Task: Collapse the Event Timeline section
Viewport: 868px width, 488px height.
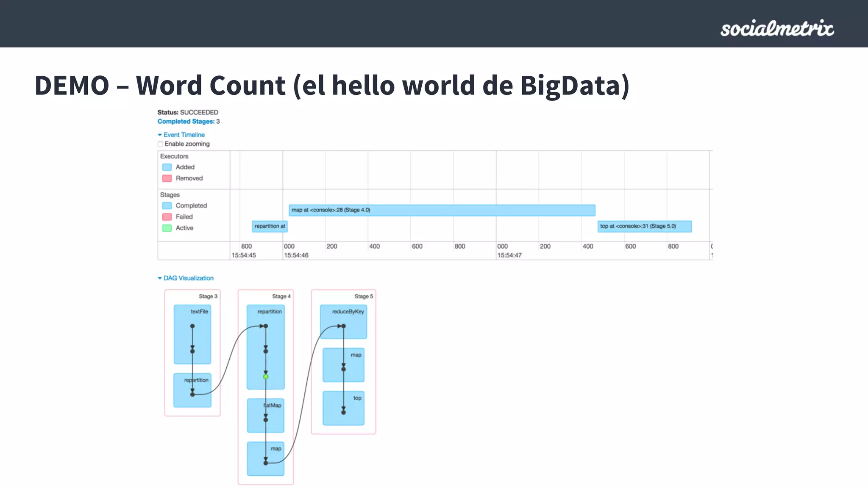Action: point(181,135)
